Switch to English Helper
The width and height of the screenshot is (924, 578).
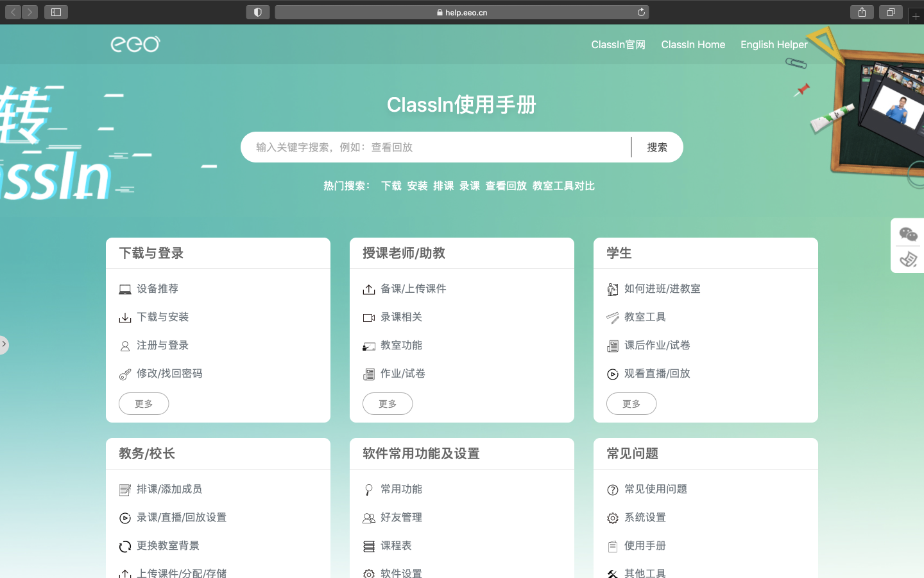click(x=774, y=44)
